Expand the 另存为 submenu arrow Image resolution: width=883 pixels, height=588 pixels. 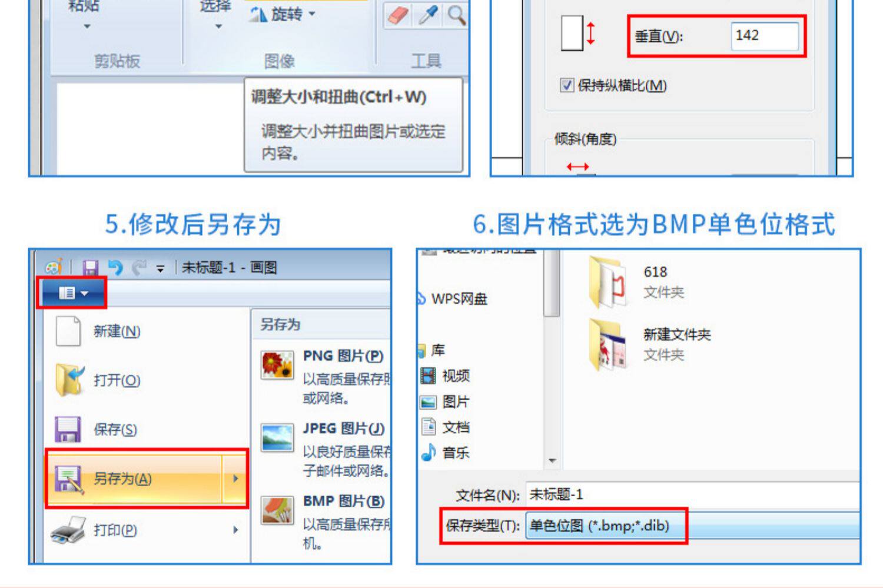[x=235, y=479]
